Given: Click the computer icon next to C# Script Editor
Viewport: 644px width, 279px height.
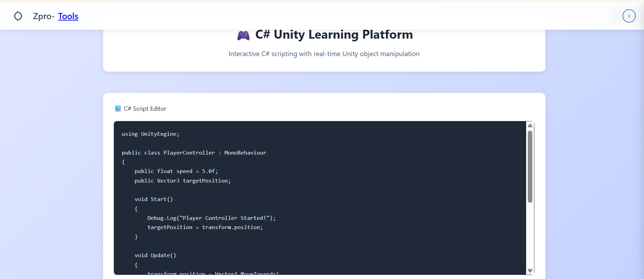Looking at the screenshot, I should pyautogui.click(x=118, y=109).
